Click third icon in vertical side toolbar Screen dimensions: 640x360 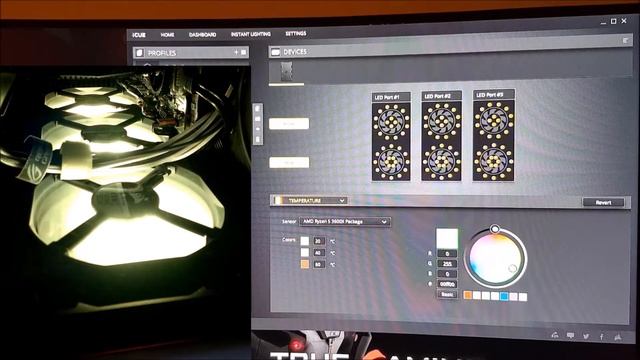click(x=258, y=129)
